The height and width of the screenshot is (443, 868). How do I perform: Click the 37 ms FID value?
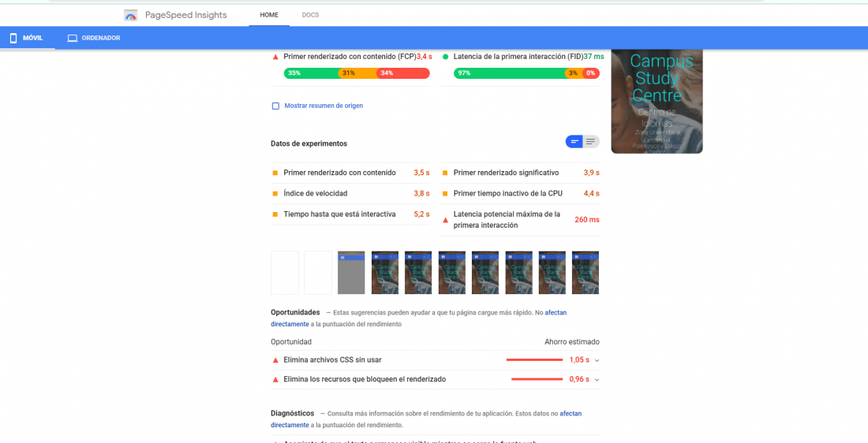[x=594, y=57]
